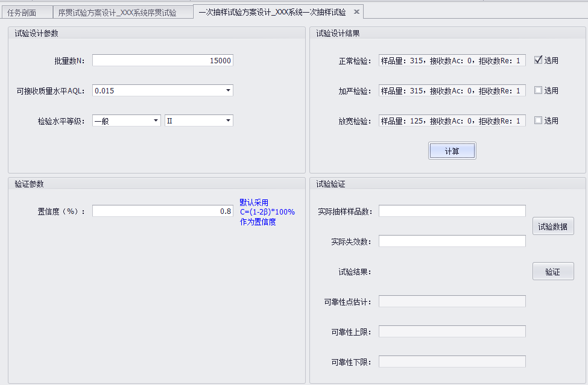
Task: Close the 一次抽样试验方案设计 tab
Action: 356,11
